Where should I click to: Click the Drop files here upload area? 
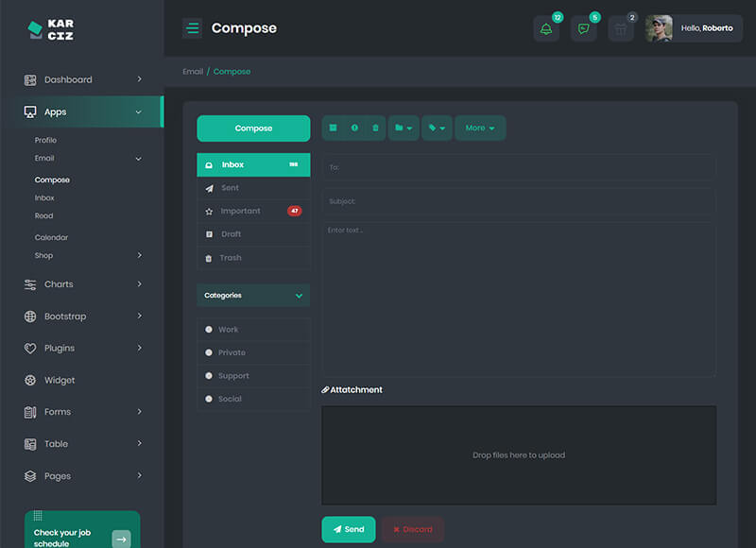click(x=518, y=455)
